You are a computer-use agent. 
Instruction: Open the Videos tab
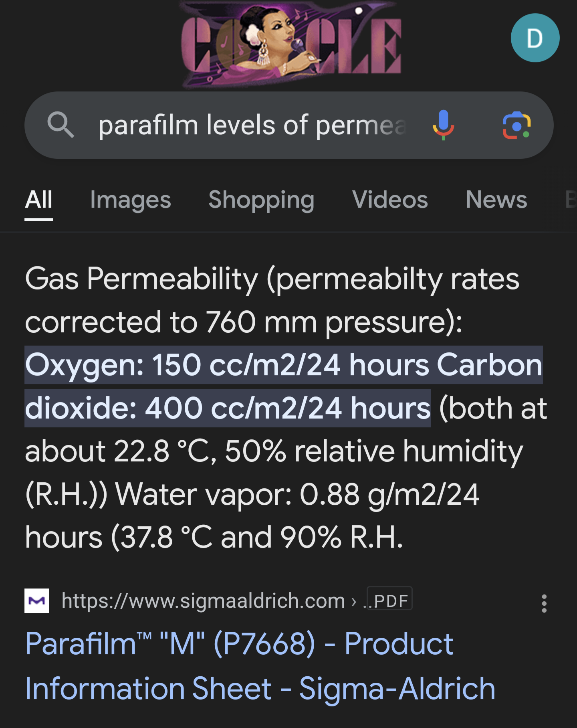(390, 200)
